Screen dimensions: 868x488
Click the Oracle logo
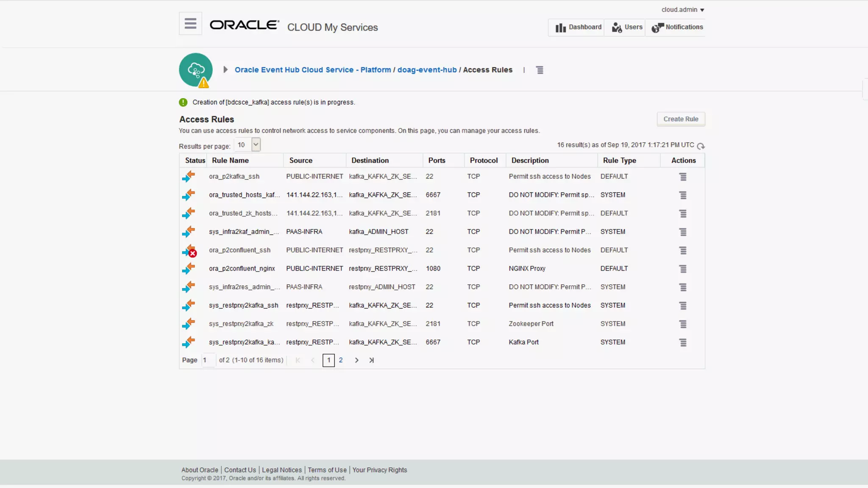[245, 25]
